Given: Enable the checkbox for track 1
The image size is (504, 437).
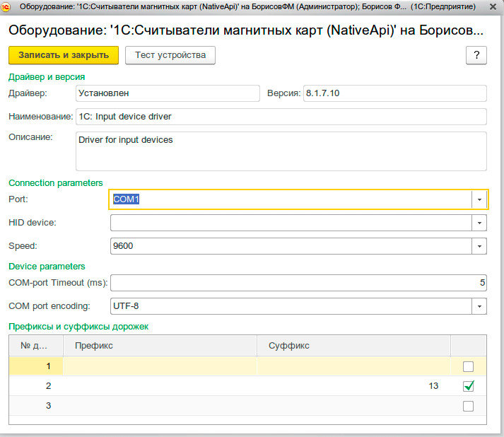Looking at the screenshot, I should 468,366.
